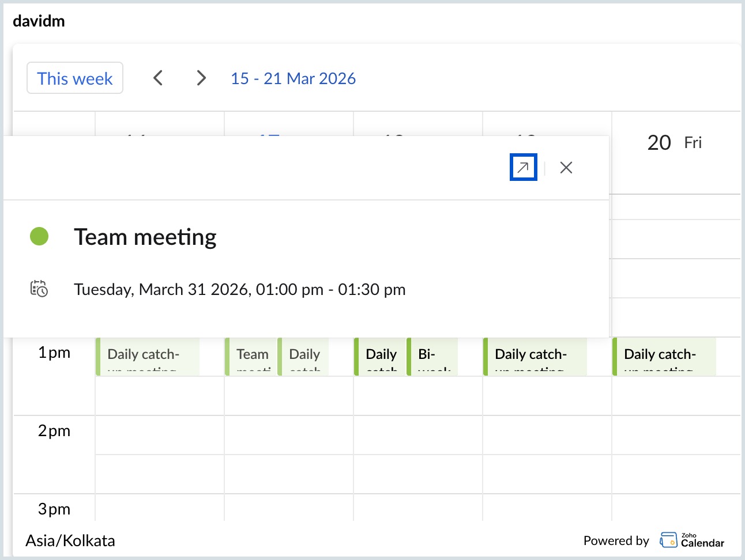
Task: Open Friday's Daily catch-up meeting event
Action: [664, 357]
